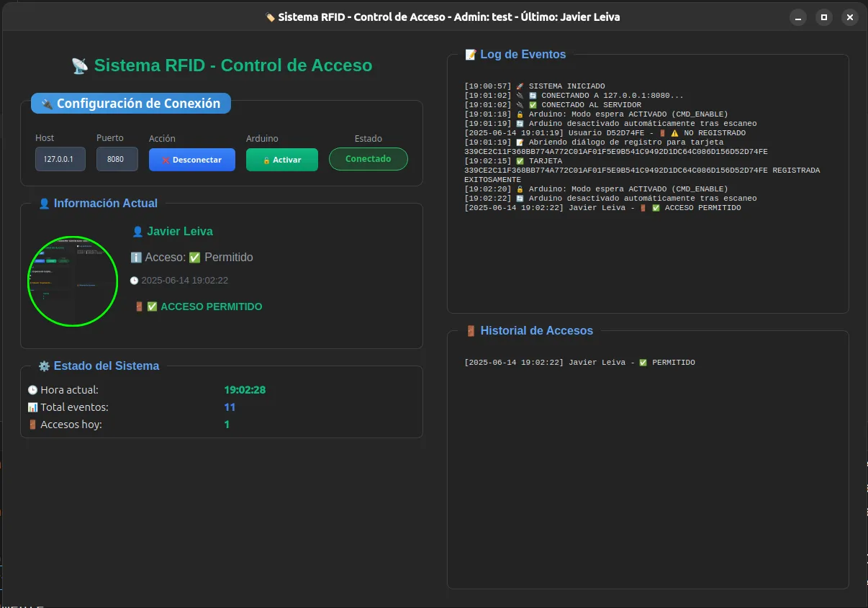Click the plug icon in Configuración de Conexión
Screen dimensions: 868x608
tap(47, 104)
